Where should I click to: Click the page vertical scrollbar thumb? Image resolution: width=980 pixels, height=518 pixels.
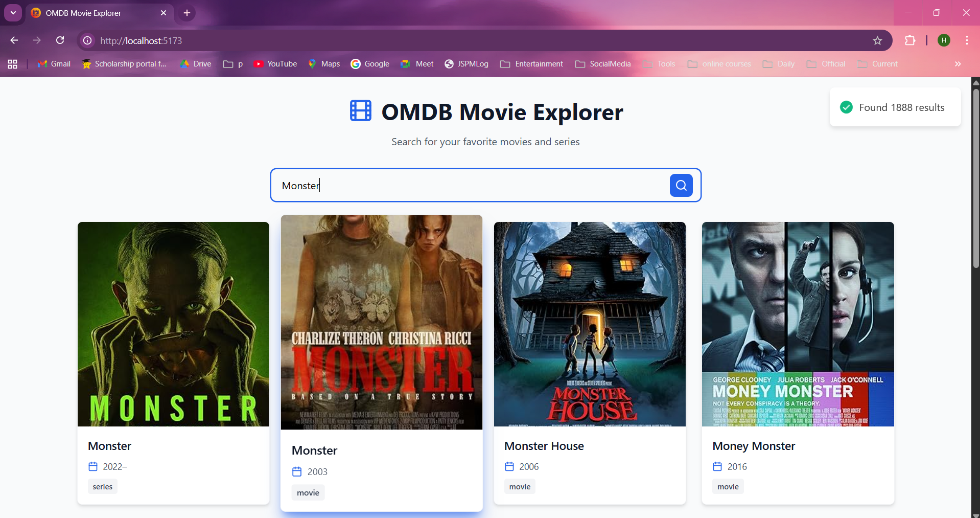click(x=976, y=178)
